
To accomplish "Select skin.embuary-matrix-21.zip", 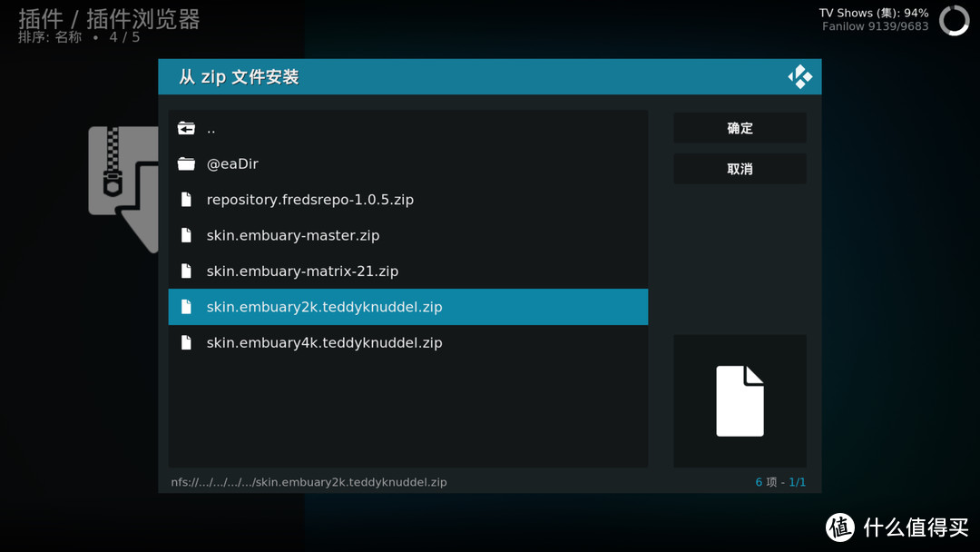I will click(408, 271).
